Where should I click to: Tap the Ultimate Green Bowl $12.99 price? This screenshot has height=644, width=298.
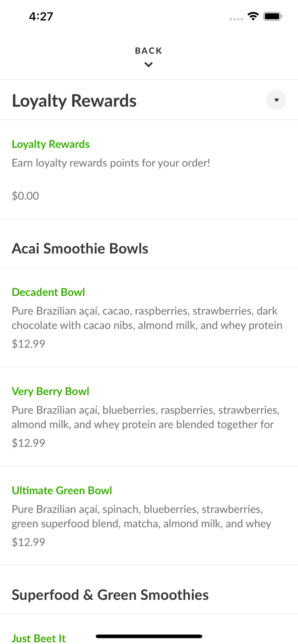click(28, 542)
